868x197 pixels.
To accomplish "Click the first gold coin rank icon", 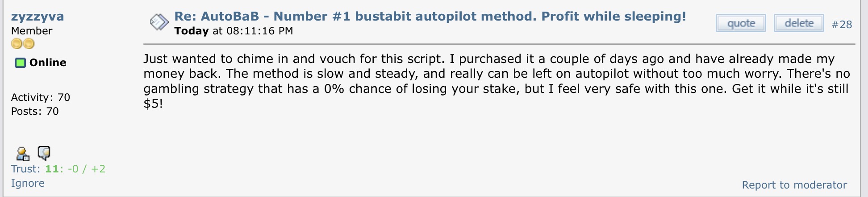I will [17, 44].
